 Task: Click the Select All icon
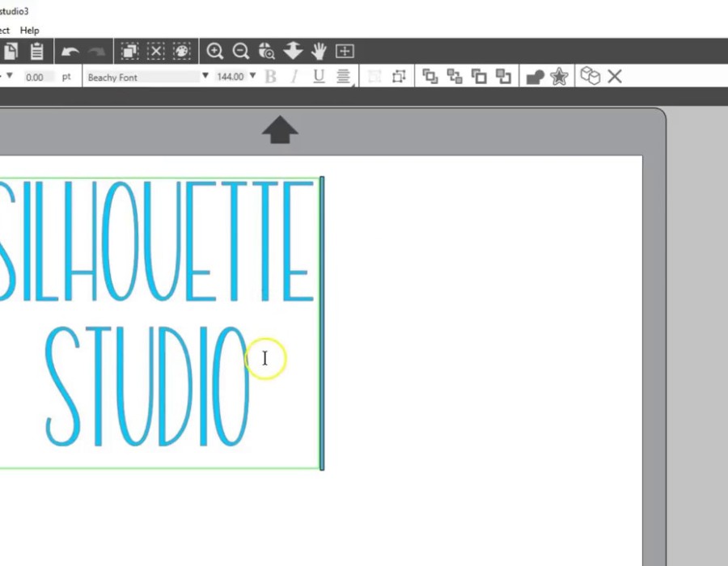coord(129,51)
